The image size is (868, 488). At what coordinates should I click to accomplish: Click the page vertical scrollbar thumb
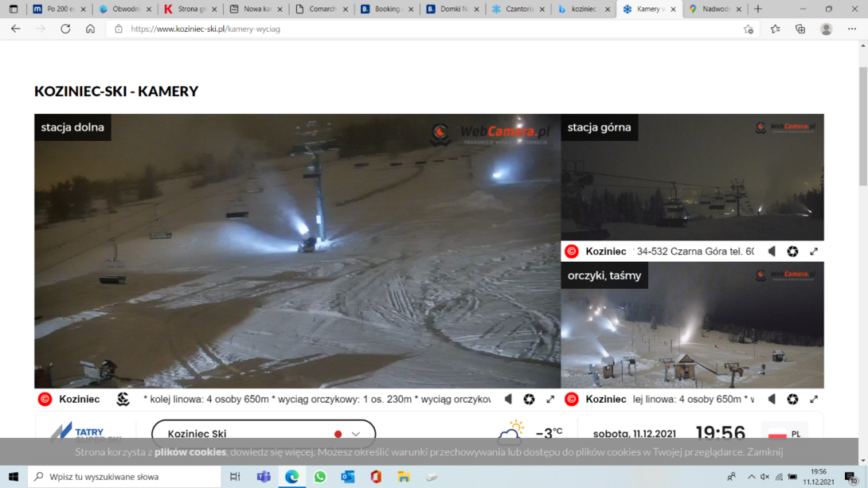click(863, 126)
